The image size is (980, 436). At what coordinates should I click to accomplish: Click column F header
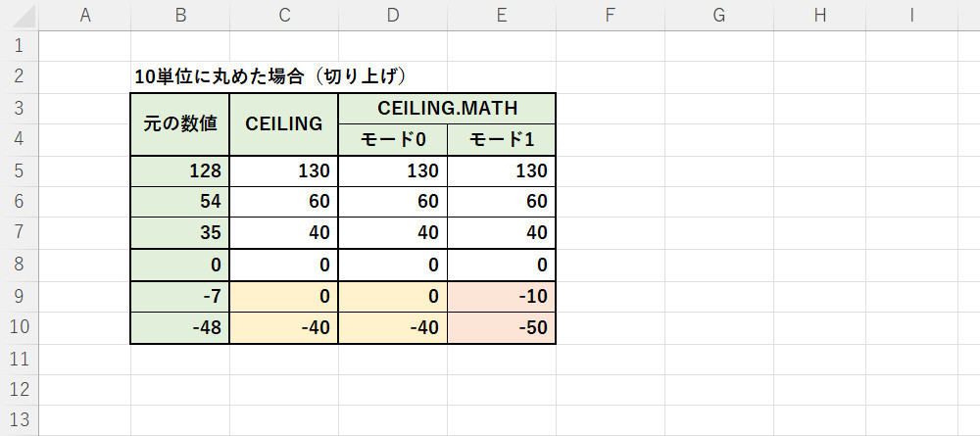coord(610,15)
